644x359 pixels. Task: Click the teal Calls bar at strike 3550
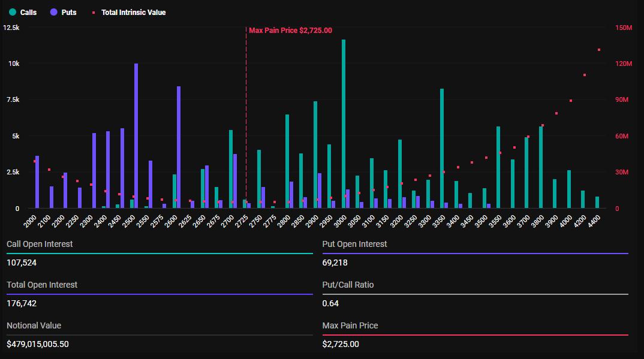(498, 167)
